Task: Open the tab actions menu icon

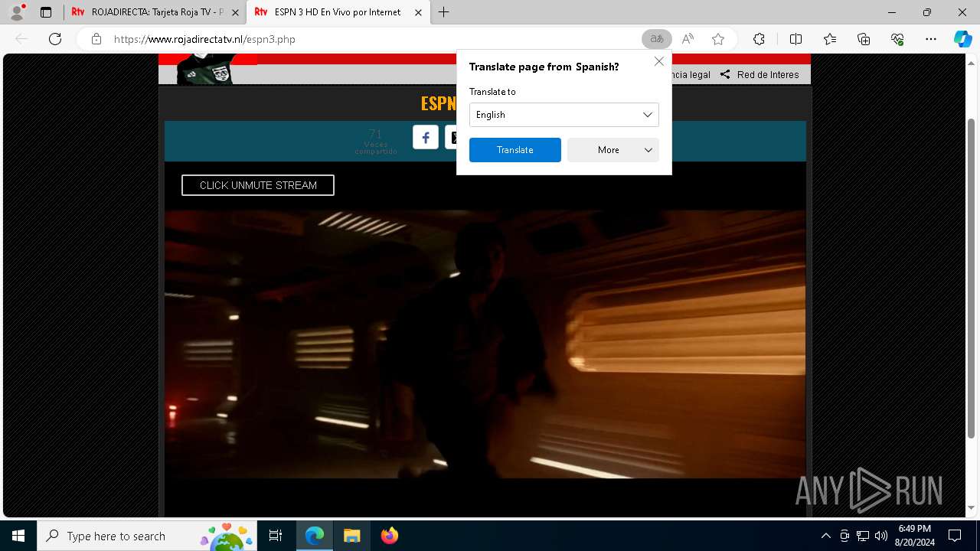Action: tap(46, 12)
